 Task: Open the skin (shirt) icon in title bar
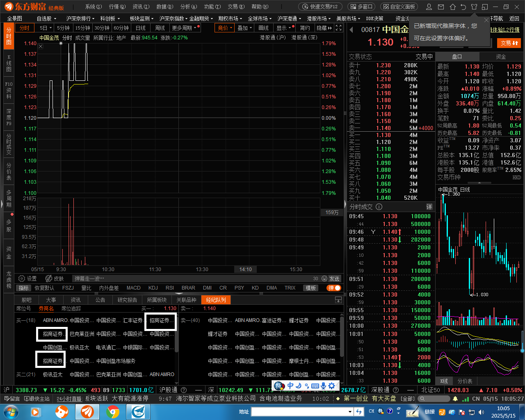[474, 7]
